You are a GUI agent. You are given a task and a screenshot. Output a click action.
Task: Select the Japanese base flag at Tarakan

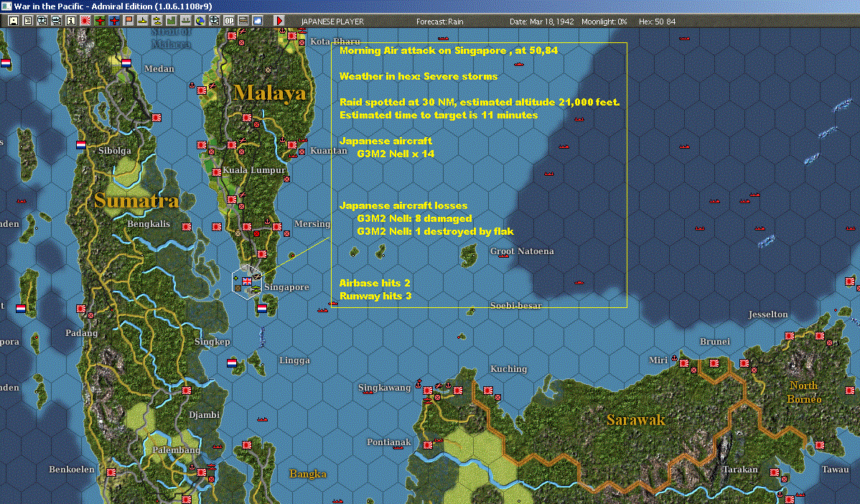pos(775,472)
